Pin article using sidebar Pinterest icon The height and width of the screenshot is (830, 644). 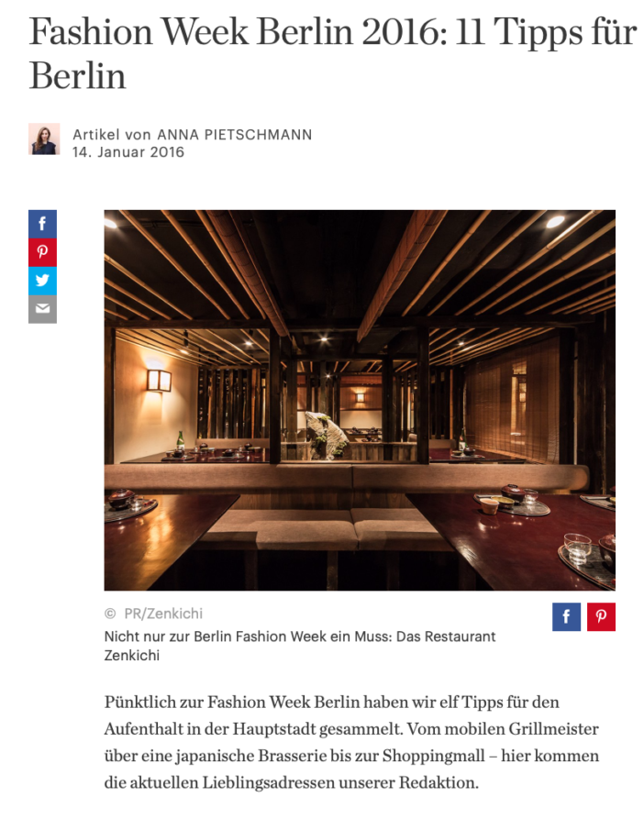42,252
